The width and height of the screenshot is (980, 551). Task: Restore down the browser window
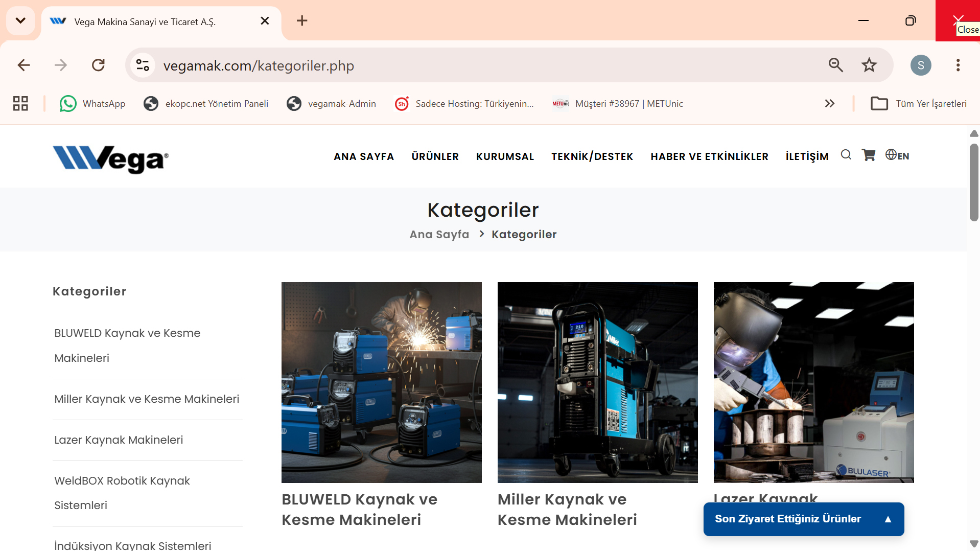point(911,20)
